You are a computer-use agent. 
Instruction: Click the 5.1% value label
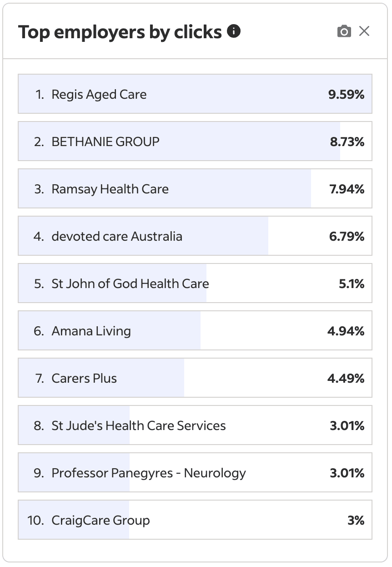click(352, 283)
